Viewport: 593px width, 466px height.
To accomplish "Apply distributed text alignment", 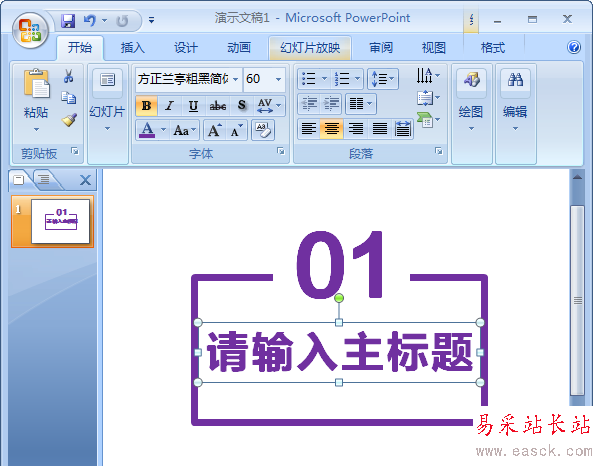I will pyautogui.click(x=402, y=129).
